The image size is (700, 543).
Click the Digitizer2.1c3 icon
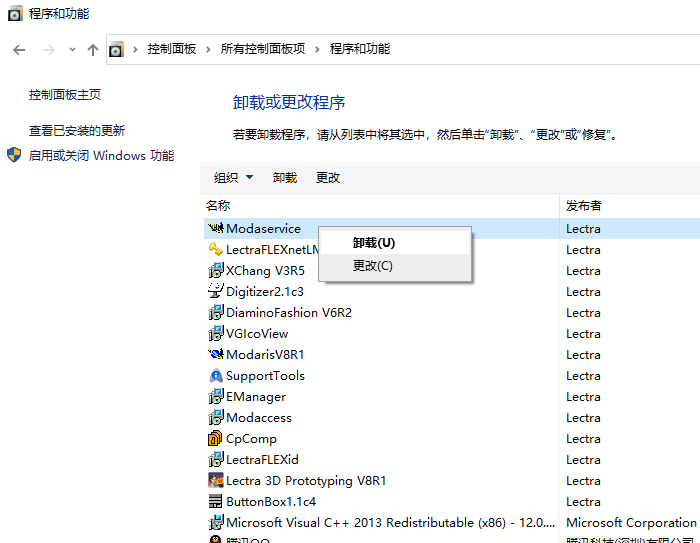pos(216,291)
